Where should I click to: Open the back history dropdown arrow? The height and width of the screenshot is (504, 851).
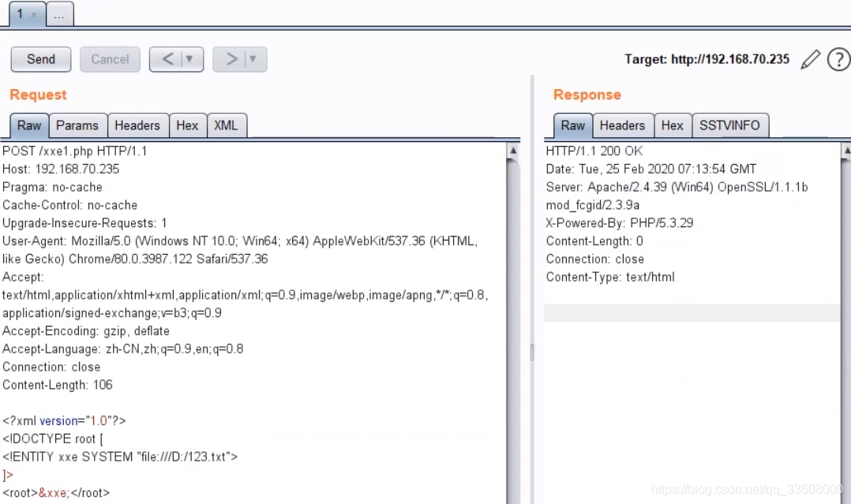coord(189,59)
